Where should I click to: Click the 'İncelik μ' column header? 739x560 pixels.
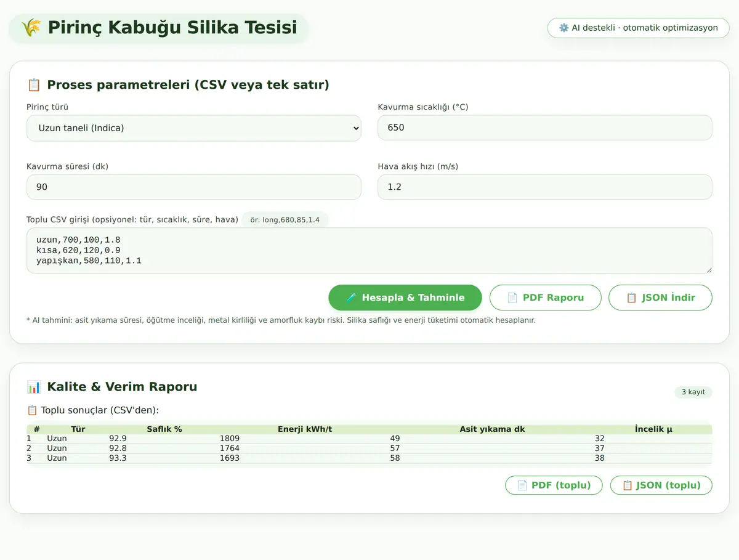click(x=653, y=429)
